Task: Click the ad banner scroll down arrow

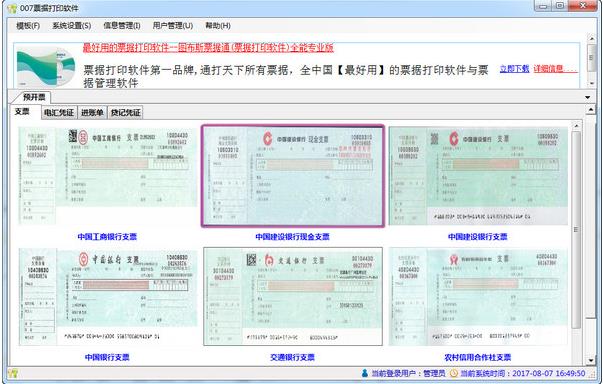Action: (x=592, y=83)
